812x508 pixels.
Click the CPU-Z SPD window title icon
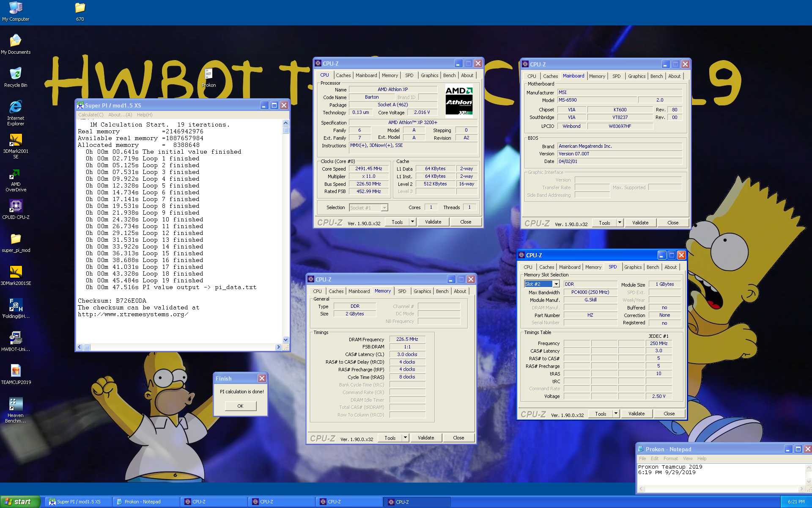click(521, 255)
